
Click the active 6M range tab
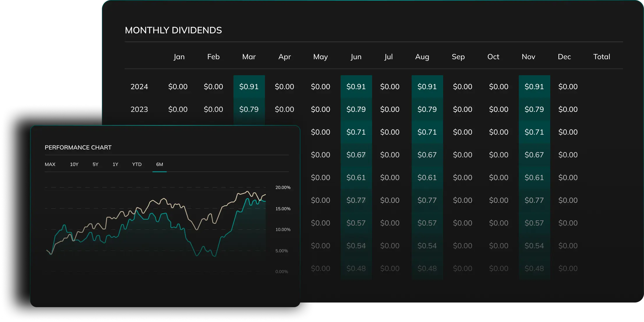[160, 164]
